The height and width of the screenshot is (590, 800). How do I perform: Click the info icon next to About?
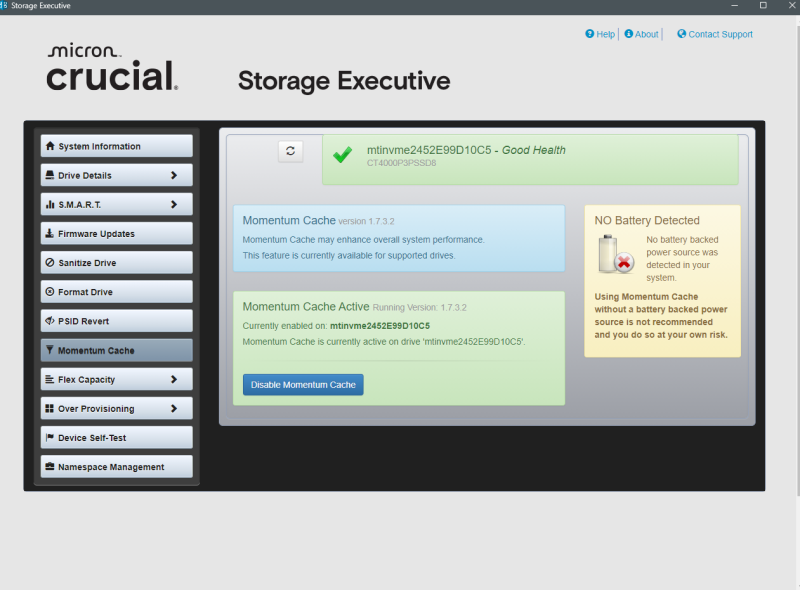[629, 34]
